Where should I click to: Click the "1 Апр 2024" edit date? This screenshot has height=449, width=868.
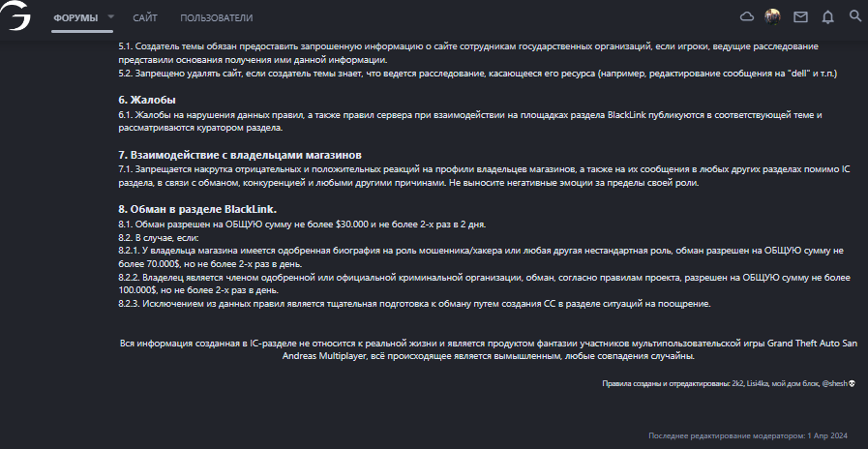831,436
